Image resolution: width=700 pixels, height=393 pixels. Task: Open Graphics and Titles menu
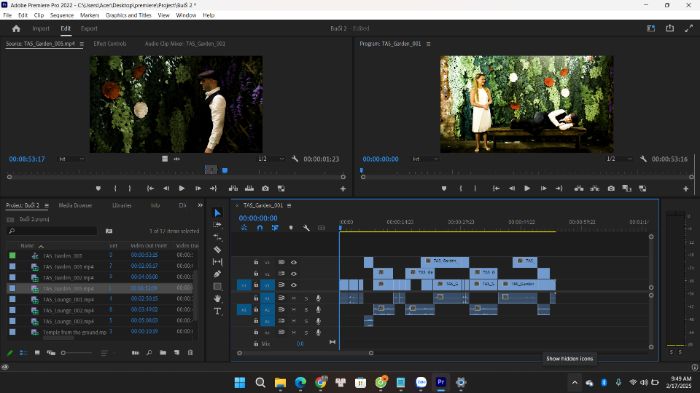coord(128,15)
